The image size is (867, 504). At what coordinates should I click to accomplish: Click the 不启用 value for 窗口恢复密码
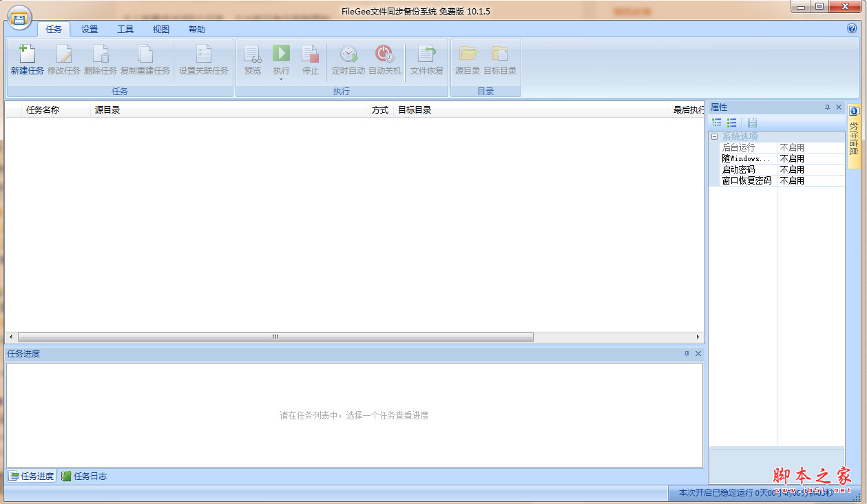click(792, 180)
